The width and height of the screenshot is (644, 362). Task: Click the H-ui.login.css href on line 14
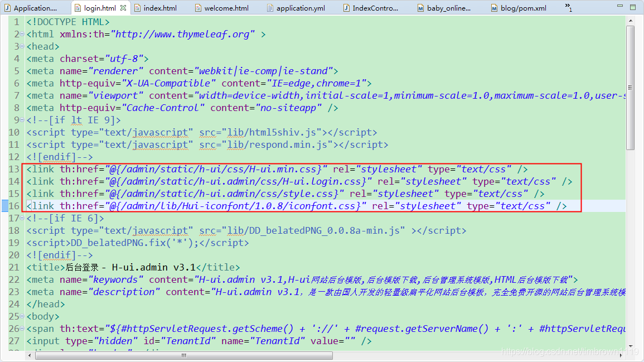point(238,182)
